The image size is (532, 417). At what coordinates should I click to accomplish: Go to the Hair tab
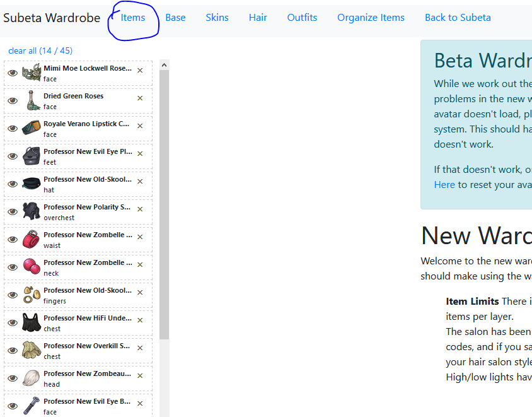click(258, 18)
